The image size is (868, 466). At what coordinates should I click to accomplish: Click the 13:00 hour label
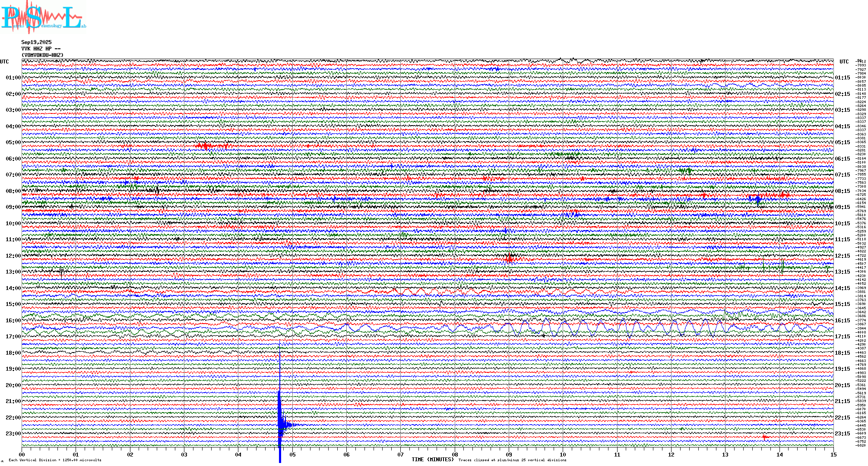(x=13, y=272)
